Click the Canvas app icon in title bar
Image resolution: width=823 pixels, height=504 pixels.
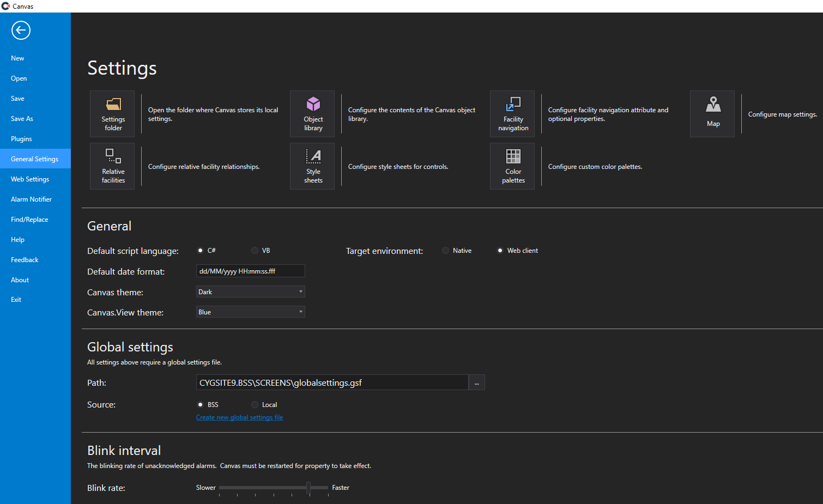(x=5, y=6)
